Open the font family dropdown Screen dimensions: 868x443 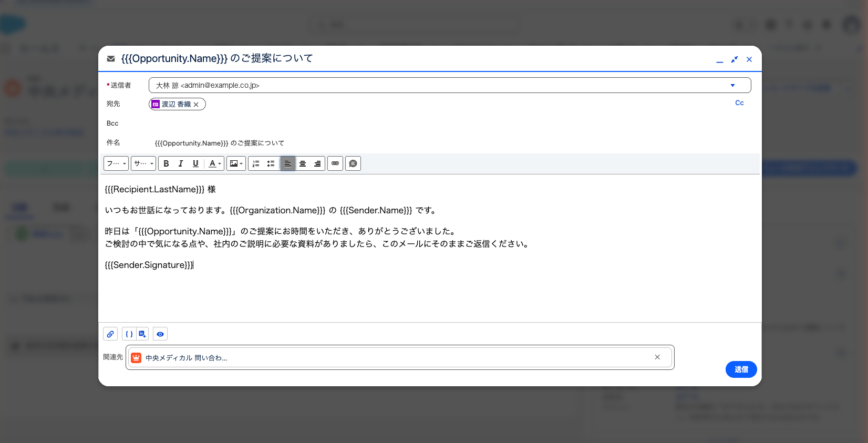116,163
